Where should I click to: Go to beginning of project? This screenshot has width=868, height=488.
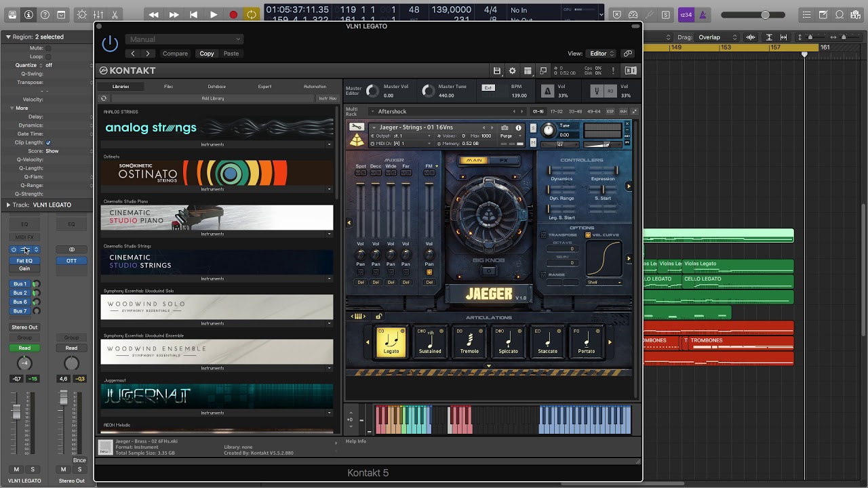[x=193, y=14]
